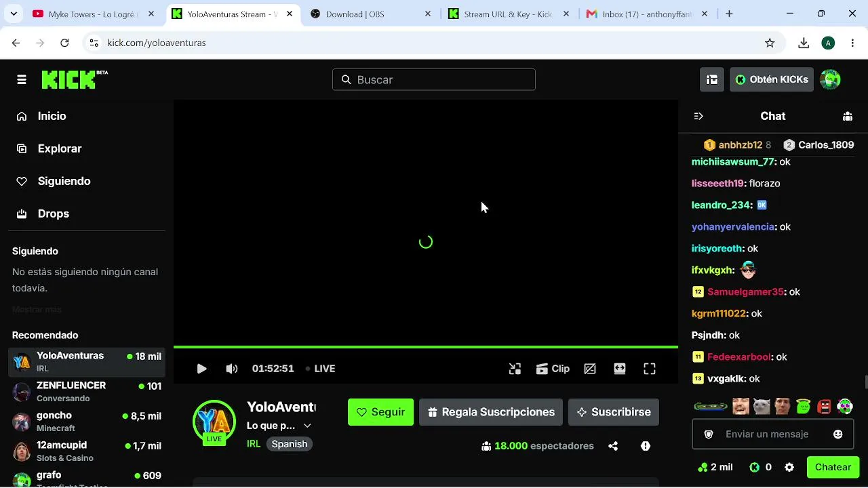Send the white cat emote
868x488 pixels.
[762, 407]
